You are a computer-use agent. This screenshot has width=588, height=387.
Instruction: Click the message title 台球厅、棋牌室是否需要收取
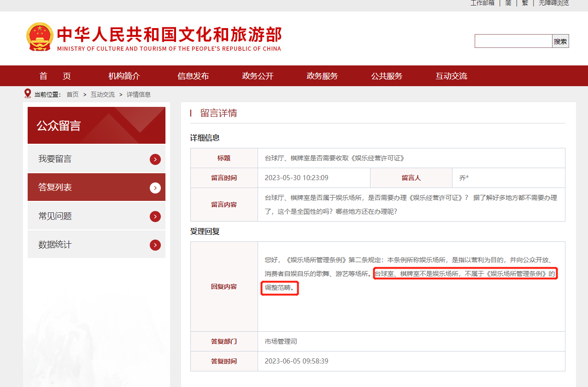(334, 158)
